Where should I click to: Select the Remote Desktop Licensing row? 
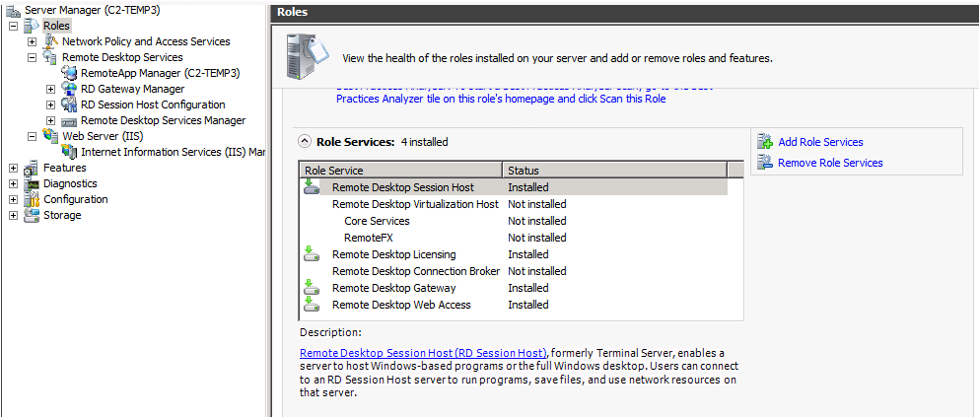click(515, 255)
